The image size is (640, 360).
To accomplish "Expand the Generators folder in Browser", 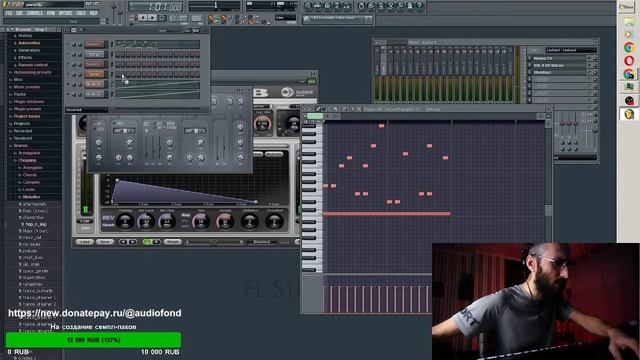I will click(x=29, y=51).
